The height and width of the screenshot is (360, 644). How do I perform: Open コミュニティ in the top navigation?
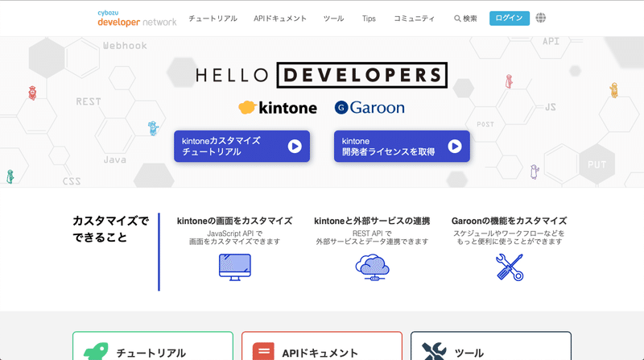coord(414,19)
